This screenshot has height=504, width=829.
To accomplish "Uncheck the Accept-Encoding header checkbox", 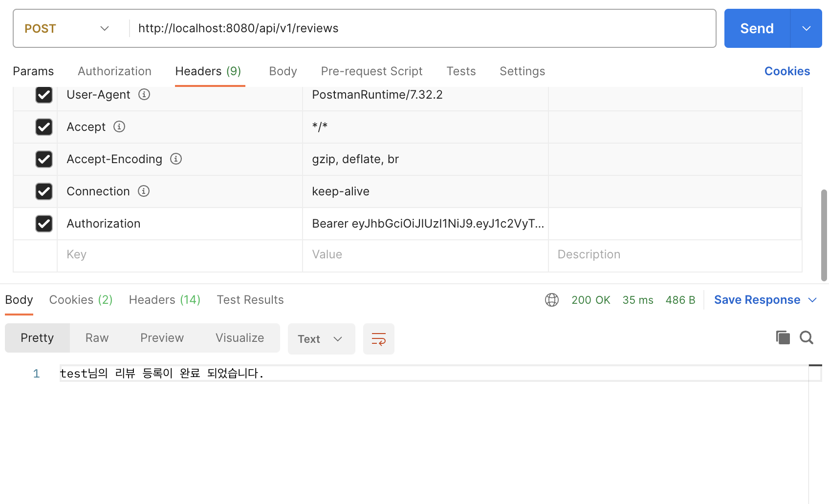I will pos(44,159).
